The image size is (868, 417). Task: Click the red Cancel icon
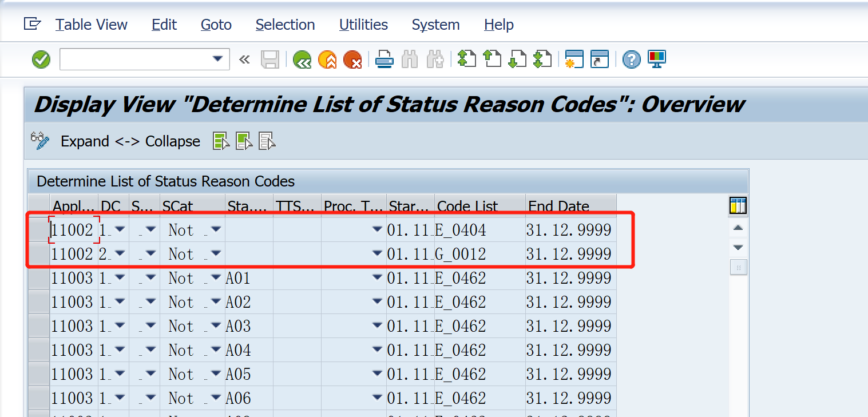pyautogui.click(x=353, y=59)
